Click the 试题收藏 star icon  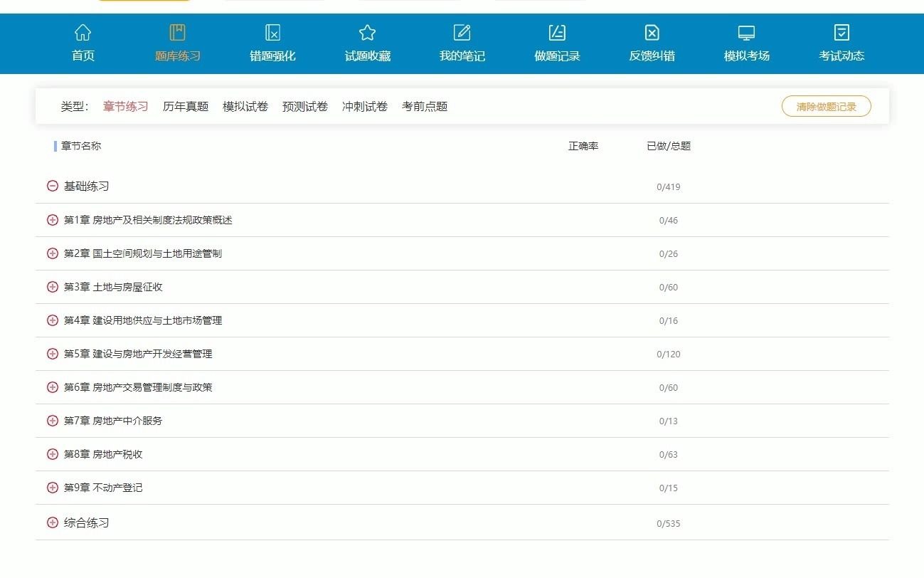[367, 33]
